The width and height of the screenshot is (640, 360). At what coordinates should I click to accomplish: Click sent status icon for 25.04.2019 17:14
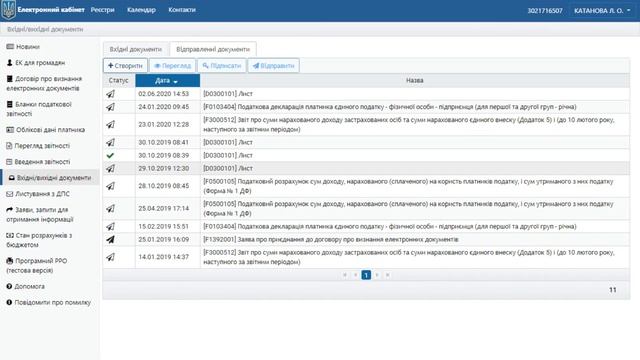110,209
